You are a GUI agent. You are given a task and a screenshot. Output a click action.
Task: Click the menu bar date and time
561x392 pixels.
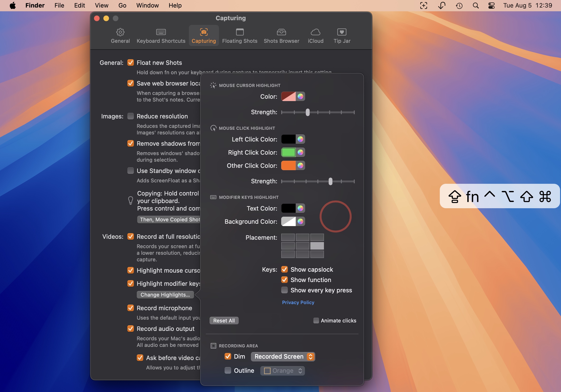528,5
